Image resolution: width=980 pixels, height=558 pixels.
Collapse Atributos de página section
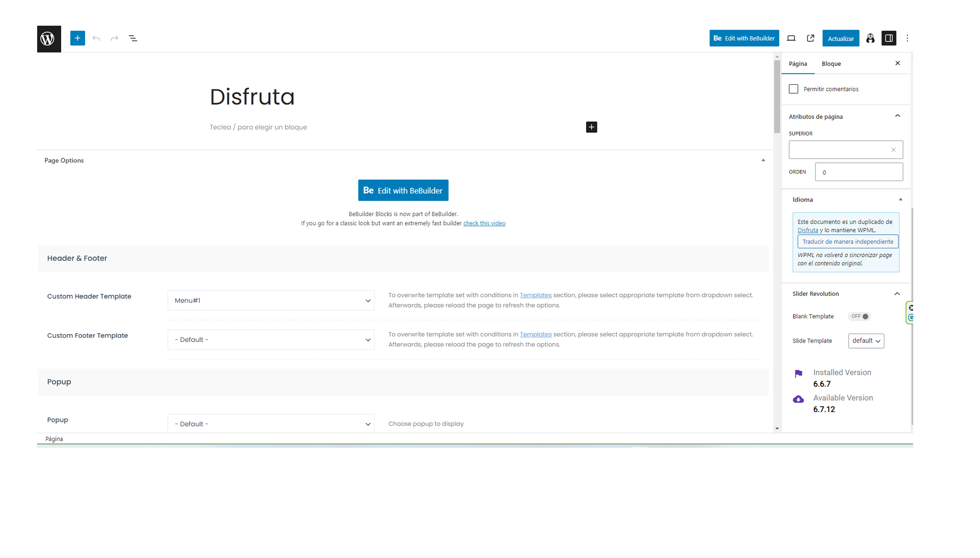pos(897,116)
